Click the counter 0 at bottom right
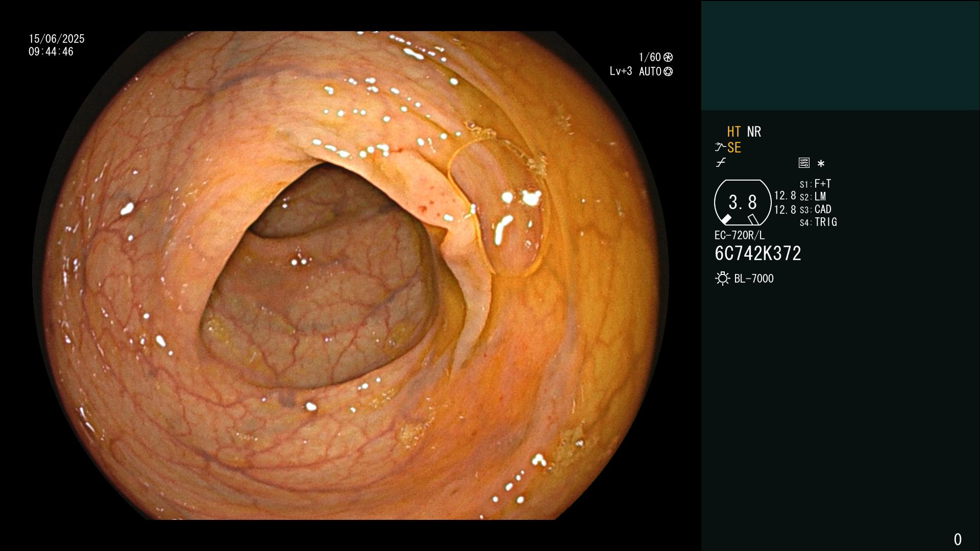This screenshot has height=551, width=980. [x=958, y=539]
